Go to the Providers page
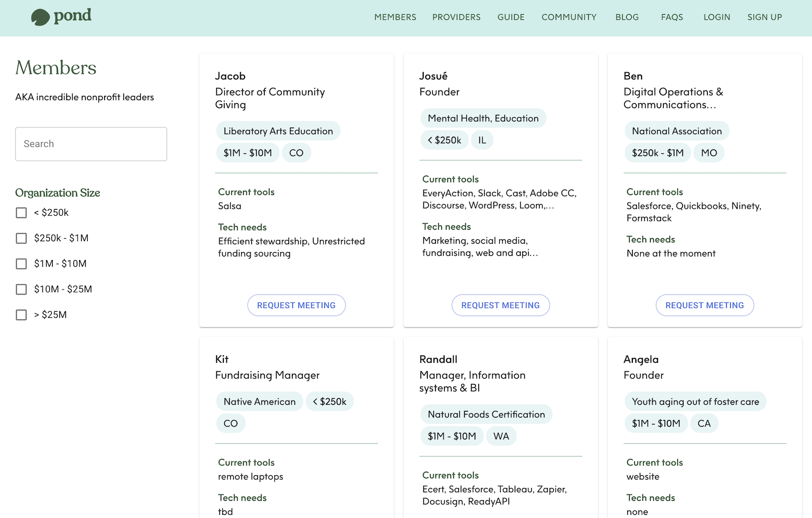The image size is (812, 518). point(456,17)
